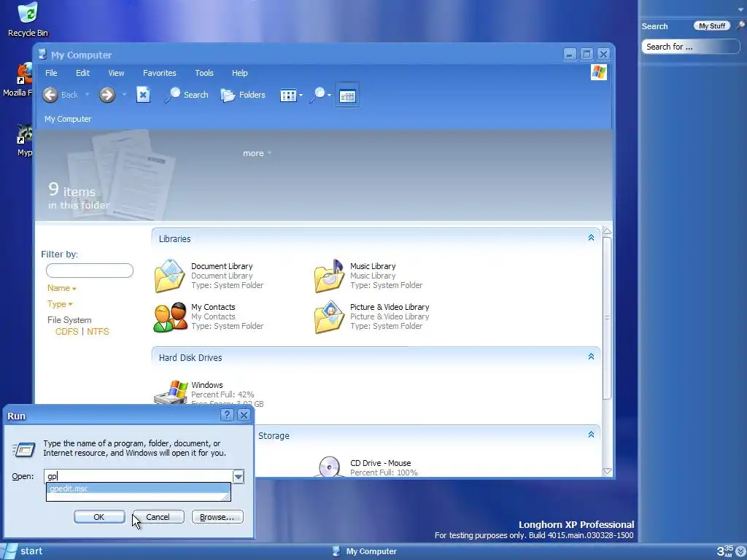The width and height of the screenshot is (747, 560).
Task: Toggle the Folders pane button
Action: coord(243,95)
